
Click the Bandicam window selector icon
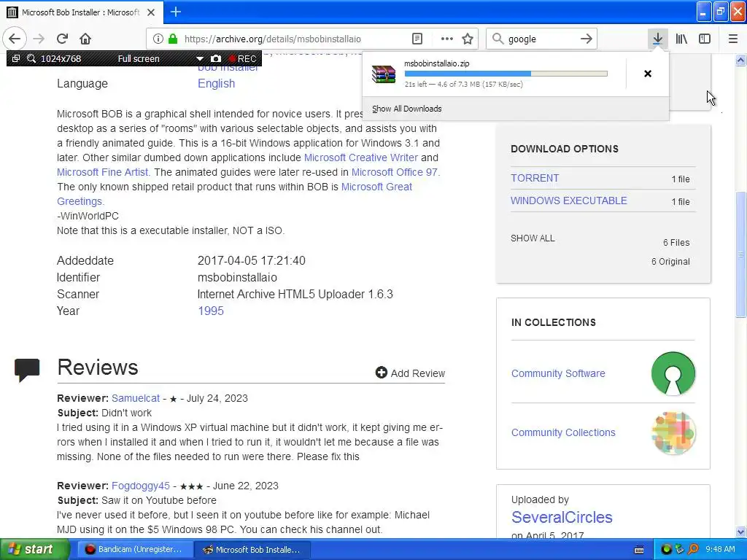pos(16,58)
